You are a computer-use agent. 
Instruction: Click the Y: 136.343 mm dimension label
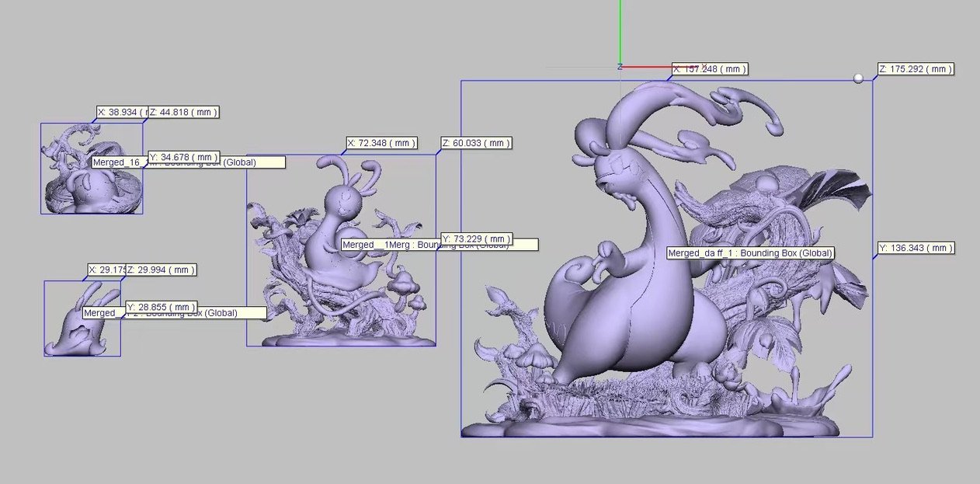915,249
